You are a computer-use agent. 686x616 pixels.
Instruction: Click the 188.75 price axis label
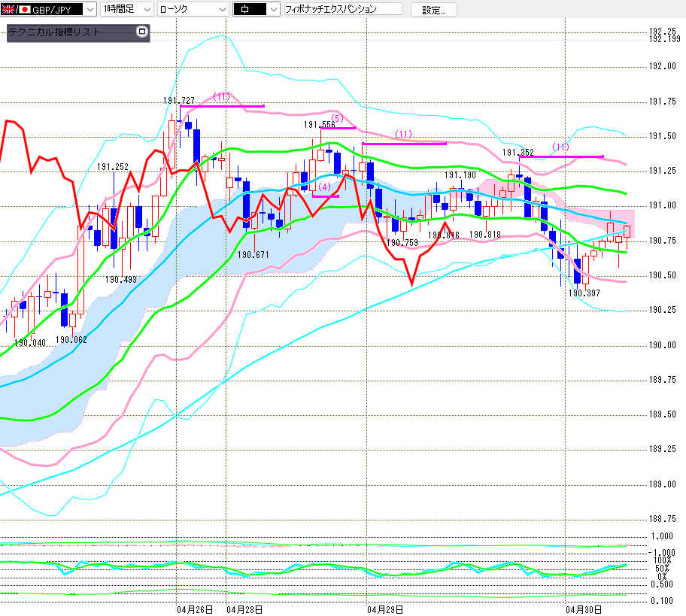click(x=663, y=519)
